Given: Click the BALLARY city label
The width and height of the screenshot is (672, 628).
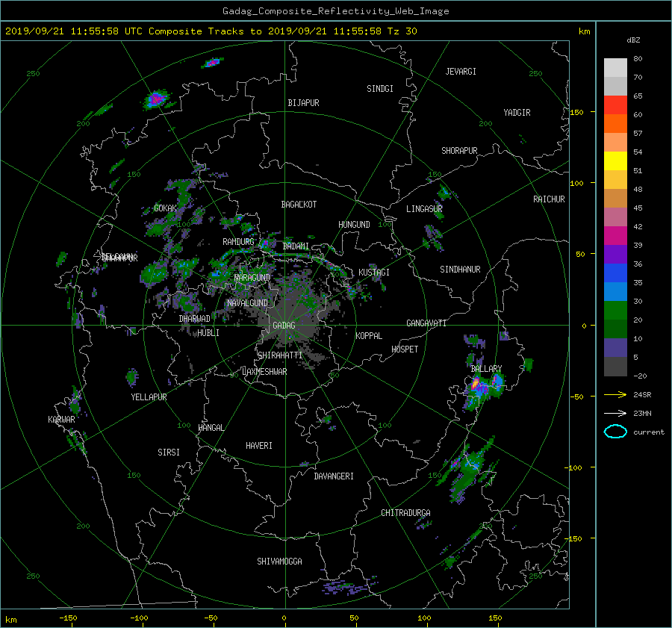Looking at the screenshot, I should (x=486, y=369).
